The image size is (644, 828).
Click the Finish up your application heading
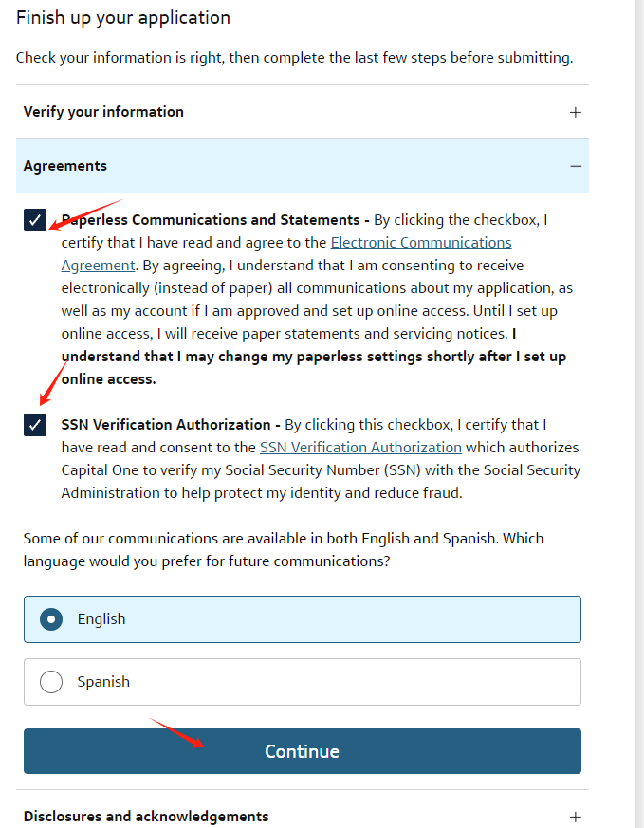pyautogui.click(x=123, y=17)
